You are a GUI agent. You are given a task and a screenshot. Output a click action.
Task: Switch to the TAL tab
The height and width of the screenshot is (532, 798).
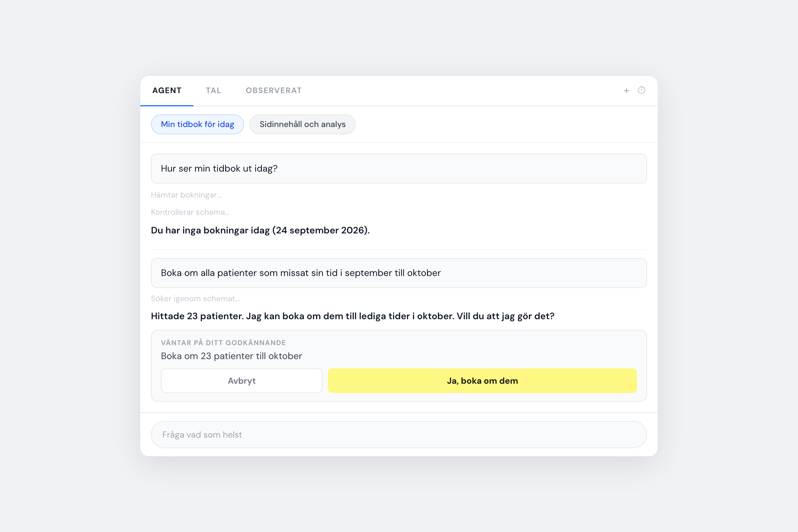pos(213,90)
